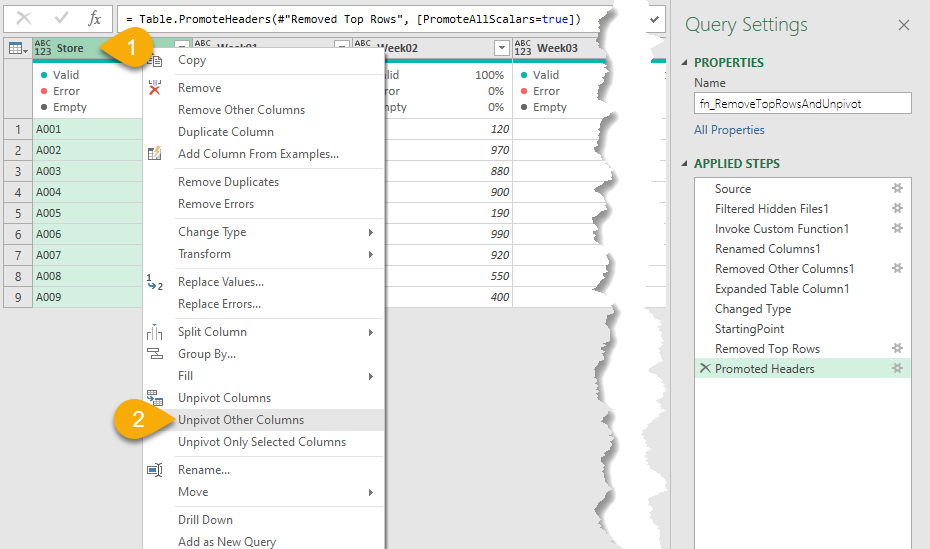The height and width of the screenshot is (549, 930).
Task: Delete the Promoted Headers step via X icon
Action: pos(705,369)
